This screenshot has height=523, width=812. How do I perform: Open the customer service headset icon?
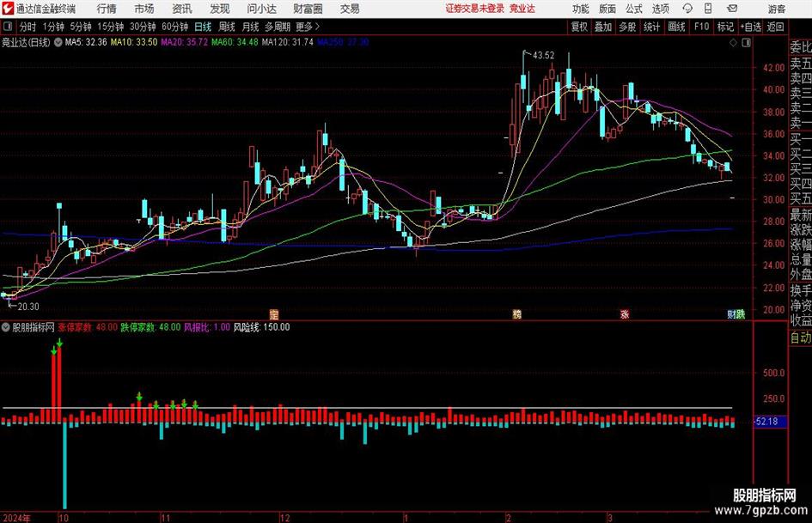[x=687, y=9]
